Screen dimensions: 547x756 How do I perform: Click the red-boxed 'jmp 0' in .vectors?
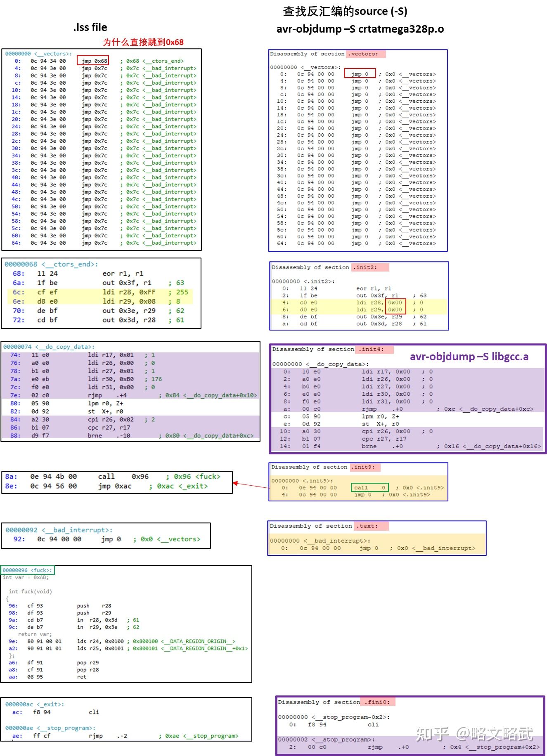tap(360, 74)
